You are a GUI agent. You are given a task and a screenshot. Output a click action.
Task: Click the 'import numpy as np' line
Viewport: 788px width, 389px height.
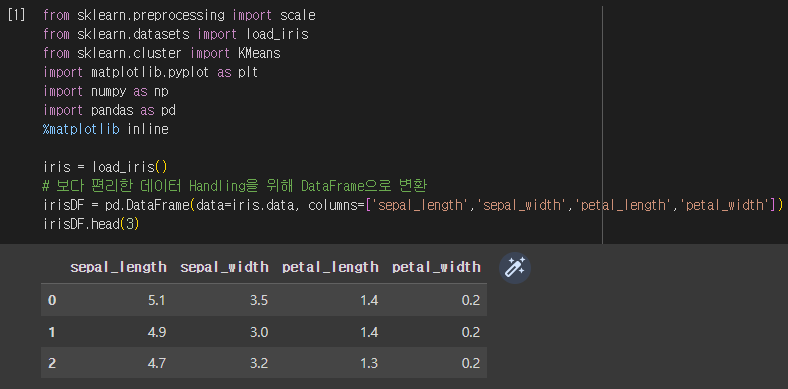pos(106,91)
